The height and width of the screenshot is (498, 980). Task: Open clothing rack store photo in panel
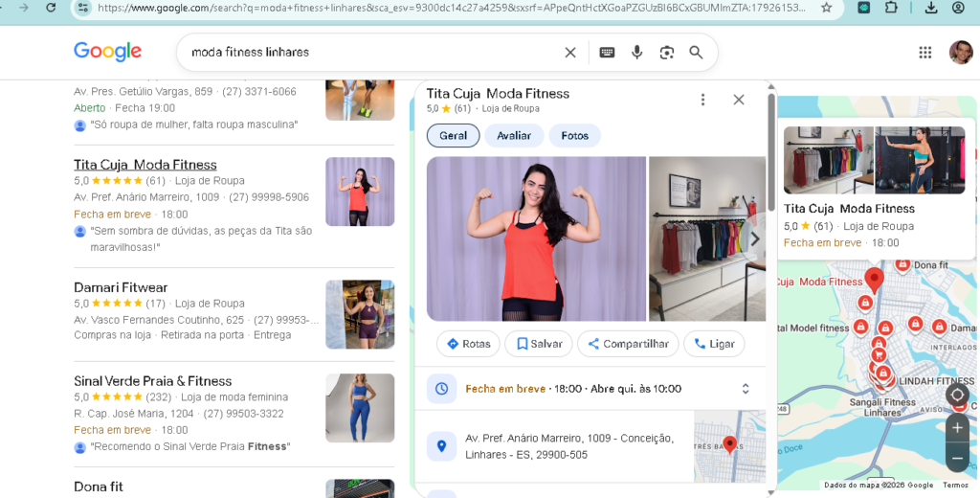click(x=707, y=239)
